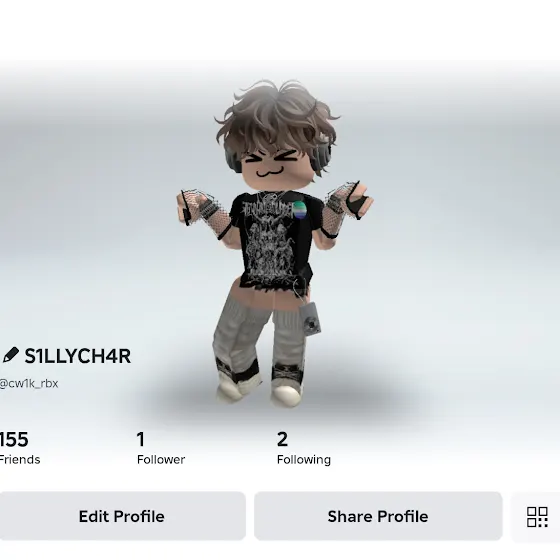Click the @cw1k_rbx username
Screen dimensions: 560x560
[x=29, y=384]
